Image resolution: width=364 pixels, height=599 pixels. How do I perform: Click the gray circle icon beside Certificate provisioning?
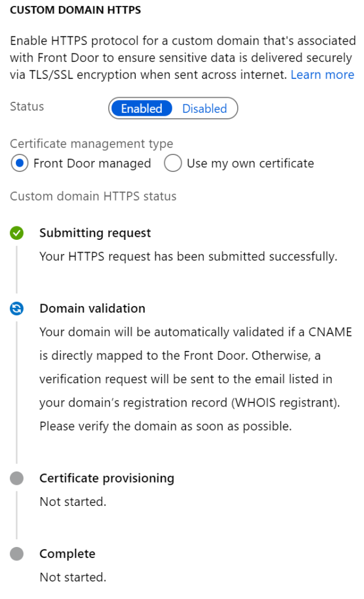click(17, 478)
